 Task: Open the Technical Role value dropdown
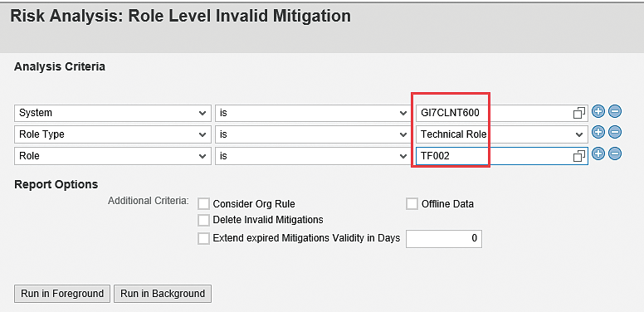502,134
